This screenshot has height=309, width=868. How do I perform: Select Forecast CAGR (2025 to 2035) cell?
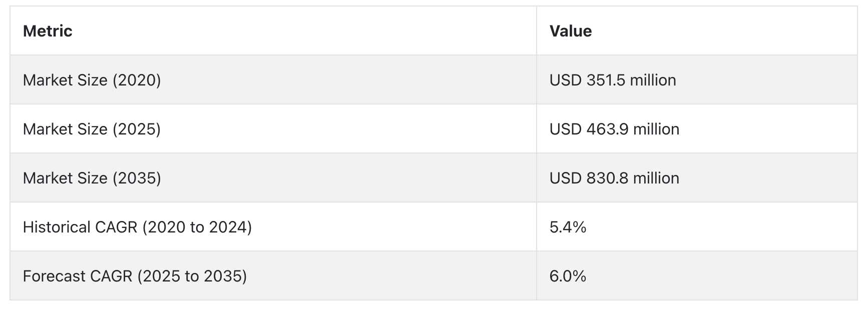tap(273, 276)
